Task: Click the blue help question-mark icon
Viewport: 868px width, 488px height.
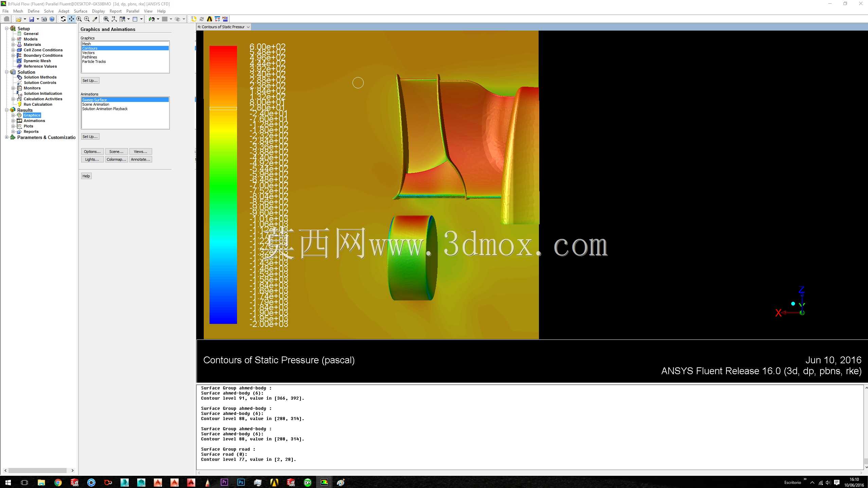Action: click(52, 19)
